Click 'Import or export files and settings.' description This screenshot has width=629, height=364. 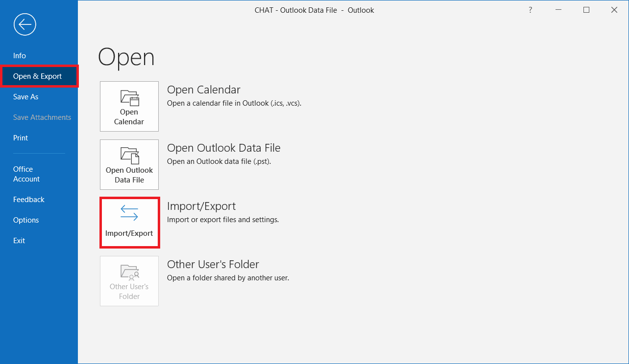[223, 220]
